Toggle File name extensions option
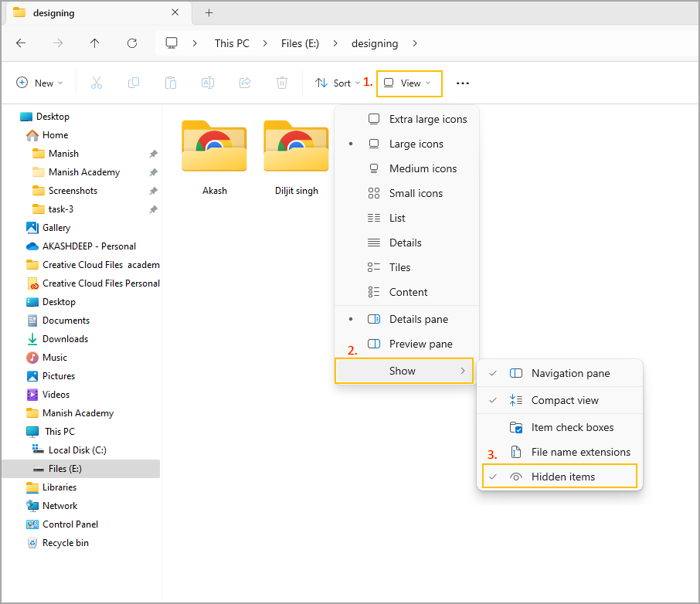This screenshot has width=700, height=604. click(580, 452)
